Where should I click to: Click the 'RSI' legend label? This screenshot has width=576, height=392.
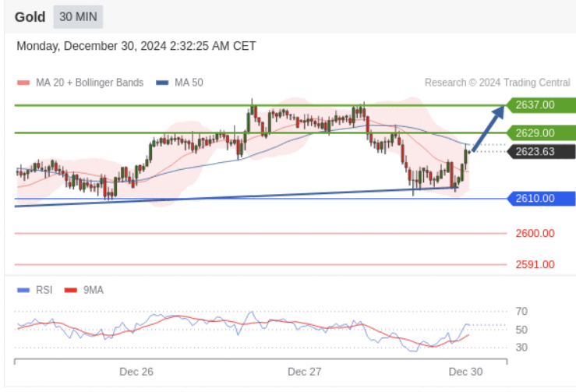(44, 290)
